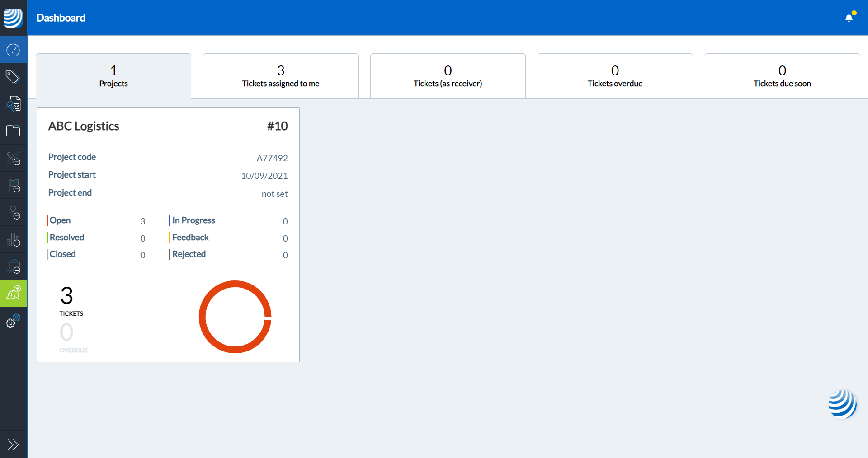Click the green hard hat sidebar icon

tap(13, 294)
